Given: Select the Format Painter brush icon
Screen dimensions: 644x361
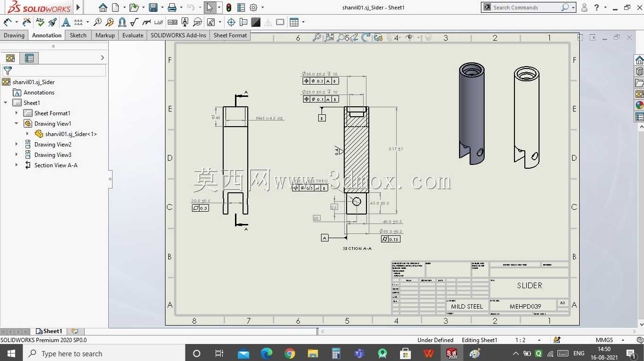Looking at the screenshot, I should pos(52,22).
